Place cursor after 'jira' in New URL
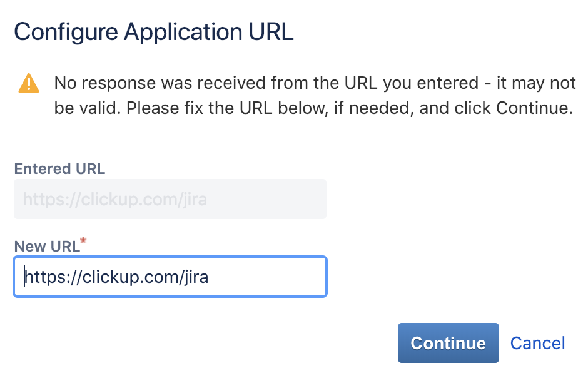The image size is (588, 368). pyautogui.click(x=209, y=276)
